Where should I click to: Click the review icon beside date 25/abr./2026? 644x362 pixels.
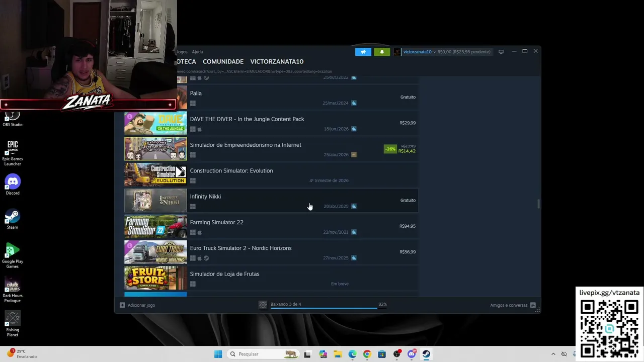354,155
